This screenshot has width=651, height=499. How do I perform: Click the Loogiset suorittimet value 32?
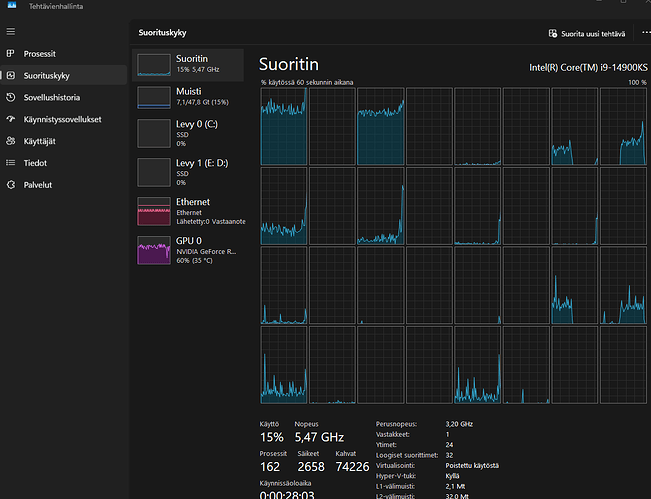(449, 455)
